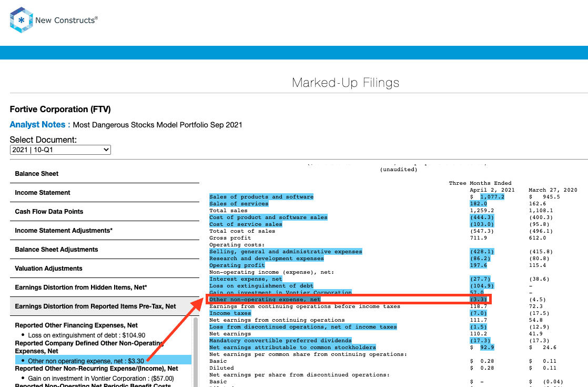Image resolution: width=588 pixels, height=387 pixels.
Task: Click 'Loss on extinguishment of debt' filing line
Action: (261, 286)
